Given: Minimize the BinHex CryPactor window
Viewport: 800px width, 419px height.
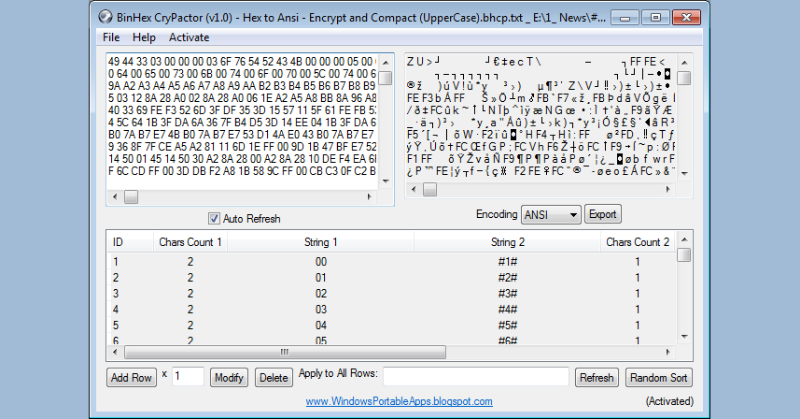Looking at the screenshot, I should point(625,17).
